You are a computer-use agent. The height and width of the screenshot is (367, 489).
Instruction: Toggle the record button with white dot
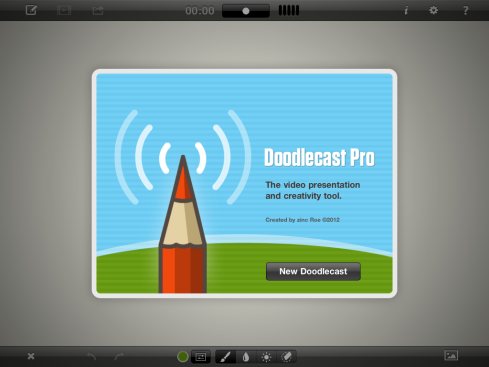pos(246,11)
